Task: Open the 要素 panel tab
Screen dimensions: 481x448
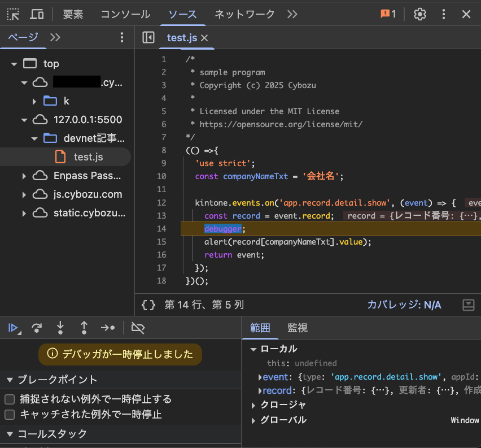Action: [x=73, y=14]
